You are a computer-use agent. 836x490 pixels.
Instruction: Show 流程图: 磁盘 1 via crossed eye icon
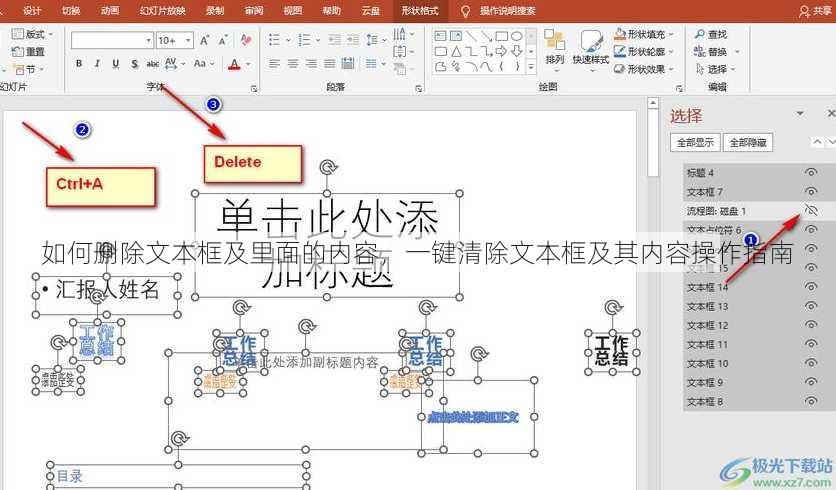tap(811, 210)
